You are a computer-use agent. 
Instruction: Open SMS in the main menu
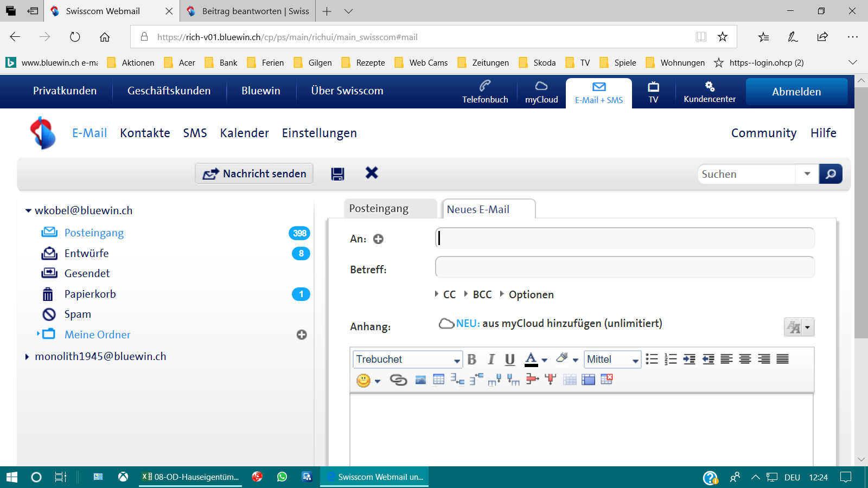click(195, 133)
